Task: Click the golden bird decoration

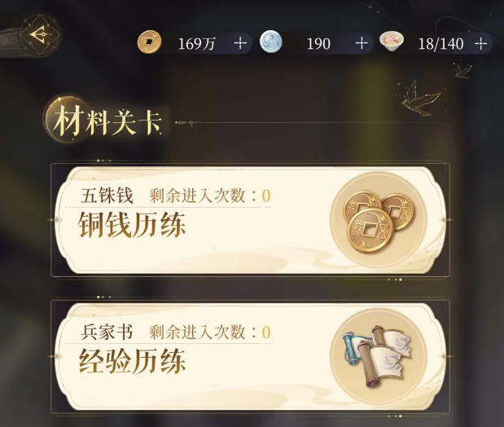Action: [421, 98]
